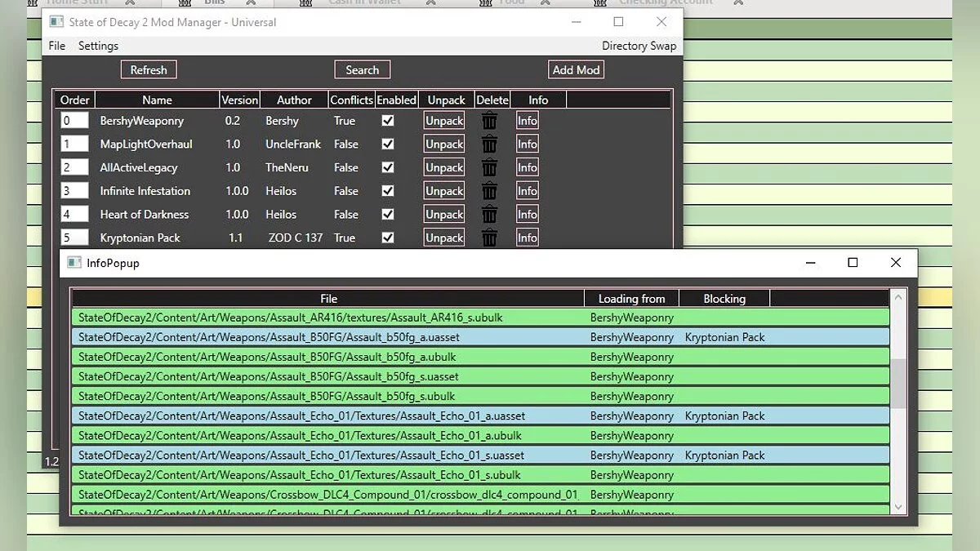Open the Settings menu

(x=98, y=46)
